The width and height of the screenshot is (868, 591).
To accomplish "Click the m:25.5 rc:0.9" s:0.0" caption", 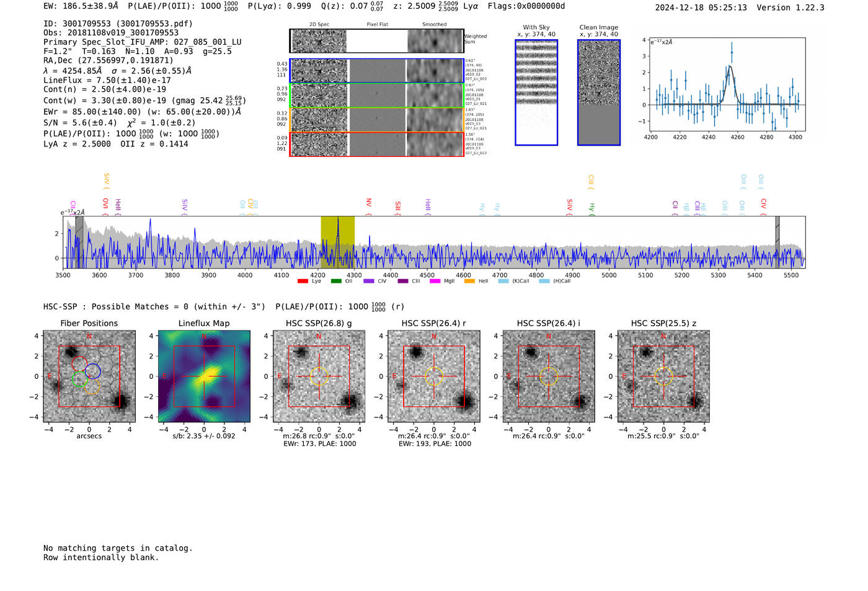I will (x=663, y=436).
